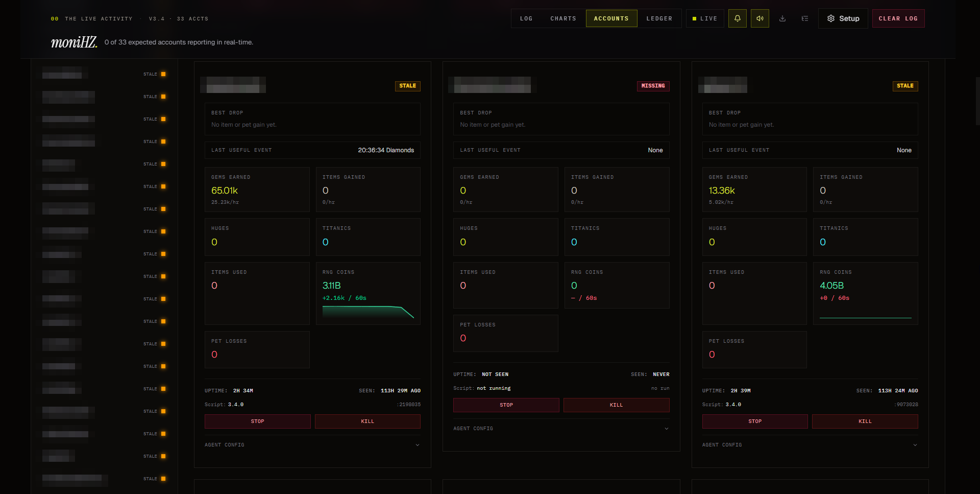Screen dimensions: 980x494
Task: Click the '25.23k/hr' gems rate
Action: pyautogui.click(x=225, y=202)
